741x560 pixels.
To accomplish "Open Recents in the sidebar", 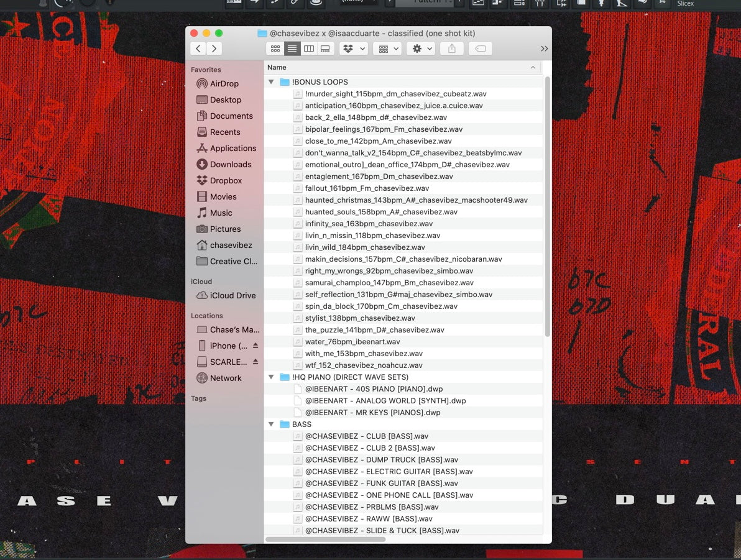I will [x=225, y=132].
